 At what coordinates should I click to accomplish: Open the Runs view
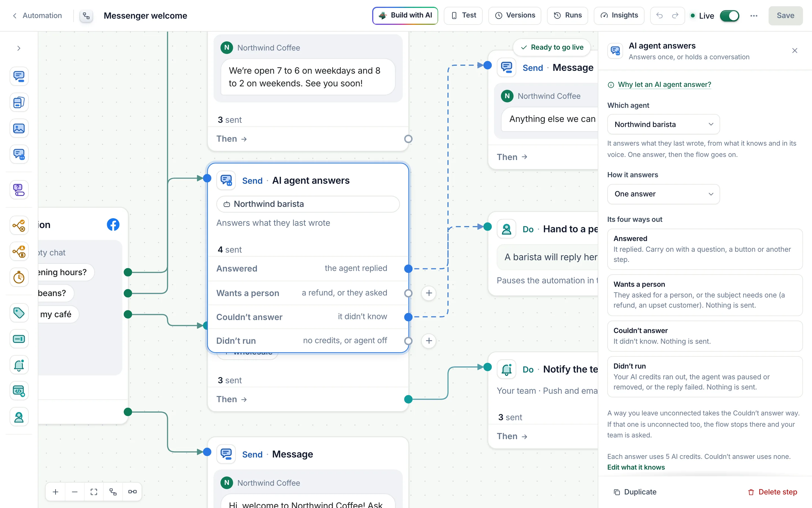[x=567, y=16]
